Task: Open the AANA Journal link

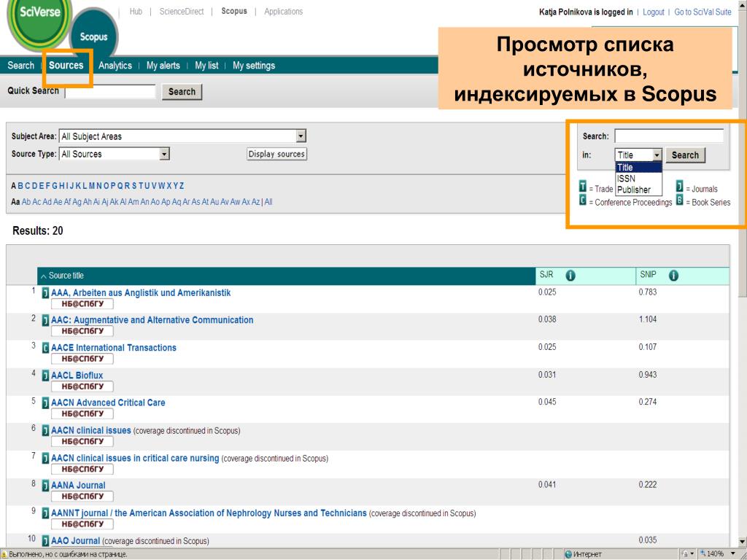Action: click(x=78, y=485)
